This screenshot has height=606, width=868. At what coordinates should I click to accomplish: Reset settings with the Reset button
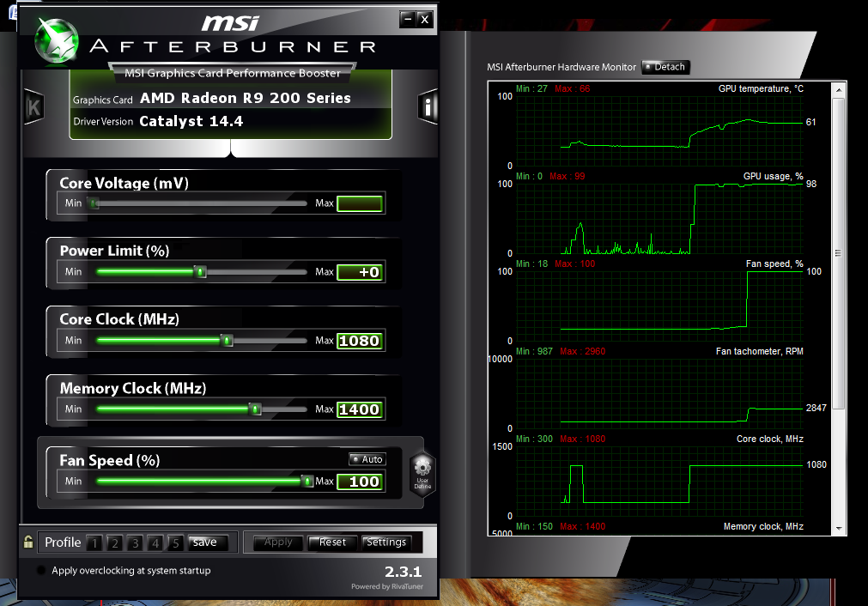(331, 542)
